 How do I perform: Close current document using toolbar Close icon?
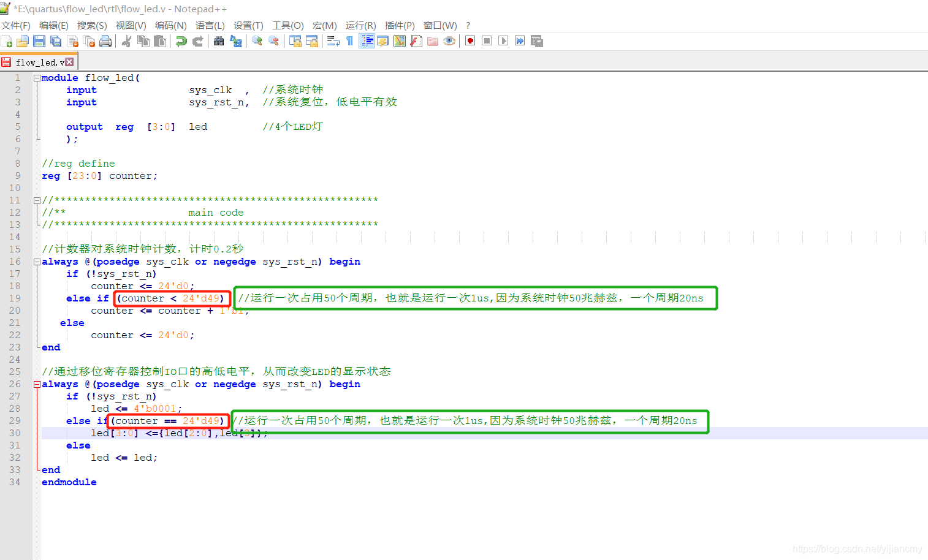[72, 41]
